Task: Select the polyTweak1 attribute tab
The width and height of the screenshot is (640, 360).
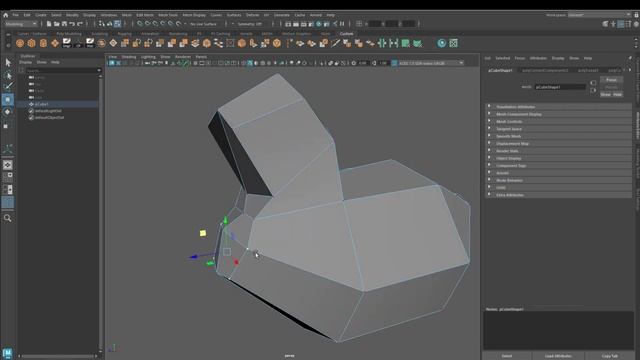Action: (588, 70)
